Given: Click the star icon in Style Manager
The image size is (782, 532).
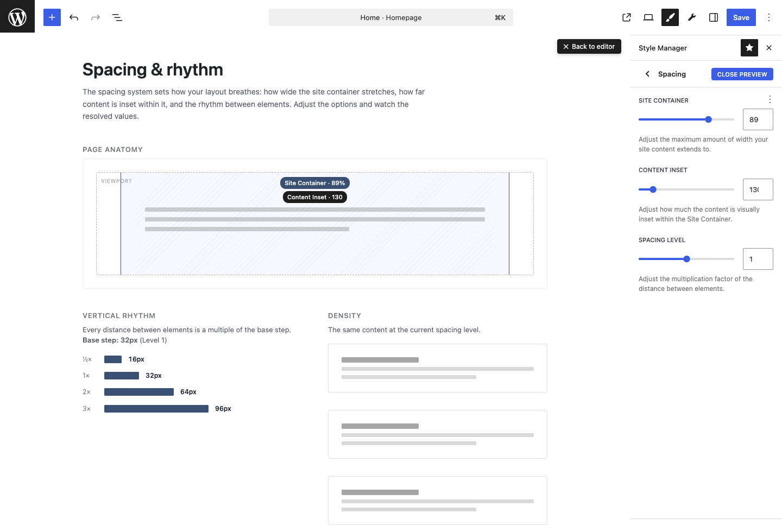Looking at the screenshot, I should [x=749, y=48].
